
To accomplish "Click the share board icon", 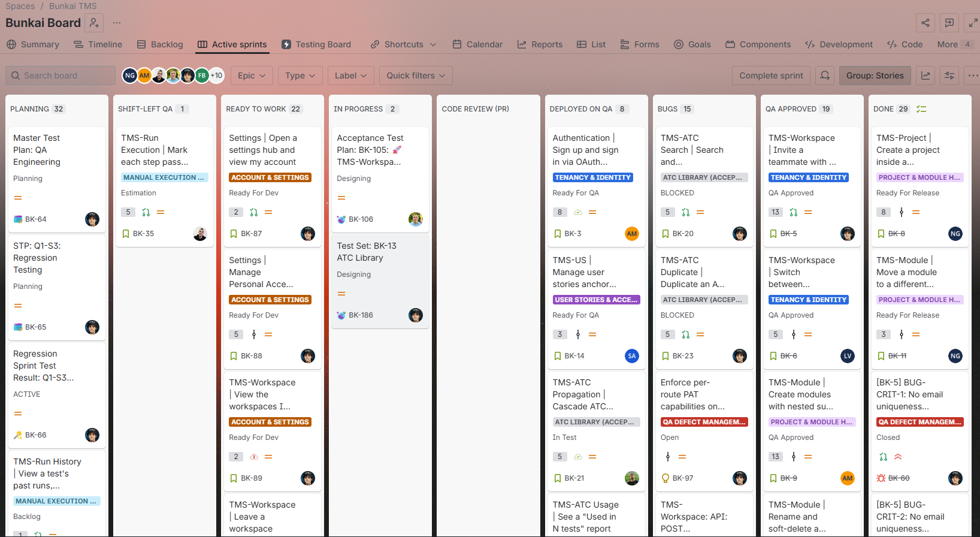I will pyautogui.click(x=925, y=23).
